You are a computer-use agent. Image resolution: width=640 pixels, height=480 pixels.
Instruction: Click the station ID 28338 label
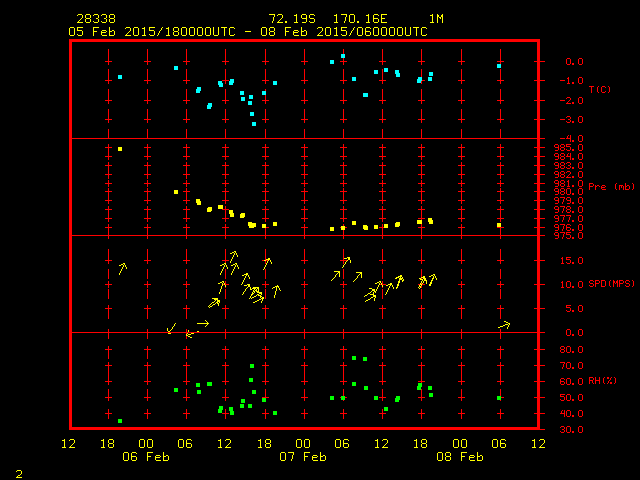[95, 19]
